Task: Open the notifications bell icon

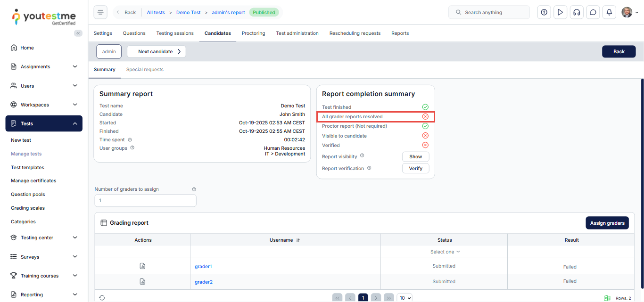Action: tap(609, 12)
